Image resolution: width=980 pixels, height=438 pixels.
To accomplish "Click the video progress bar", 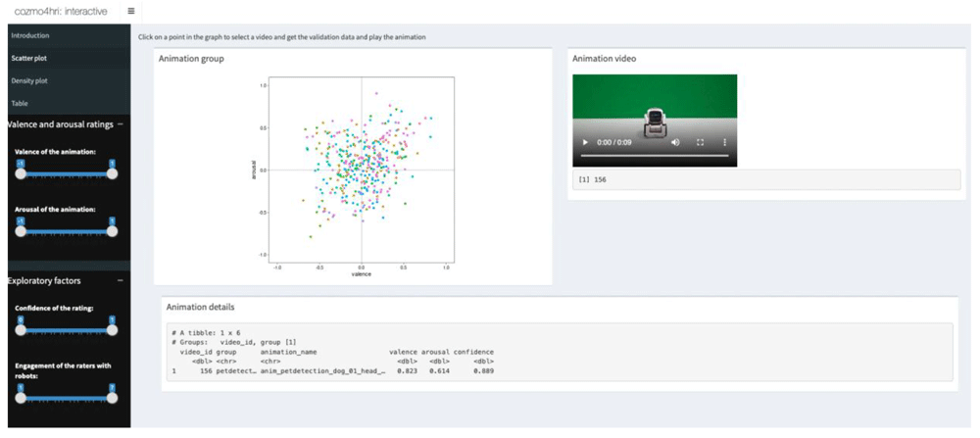I will coord(655,156).
